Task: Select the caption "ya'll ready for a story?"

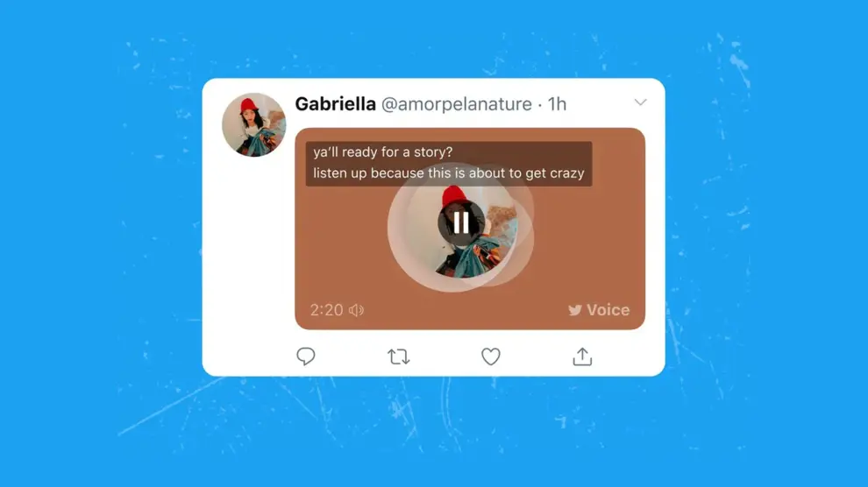Action: pos(383,152)
